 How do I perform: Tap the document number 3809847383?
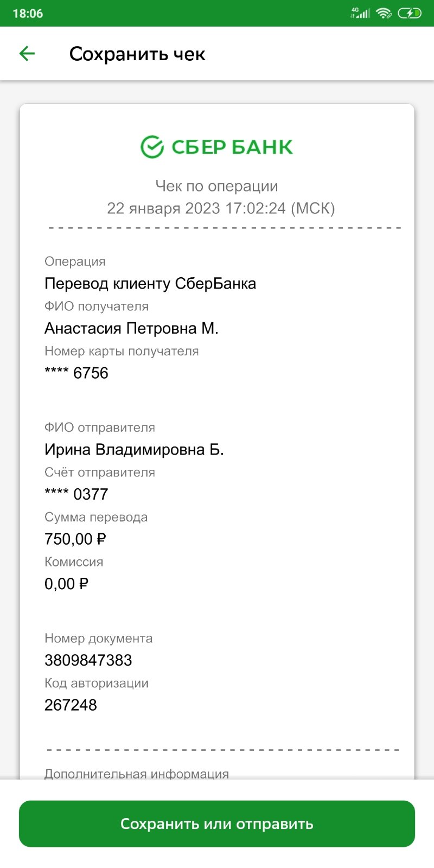[x=88, y=660]
